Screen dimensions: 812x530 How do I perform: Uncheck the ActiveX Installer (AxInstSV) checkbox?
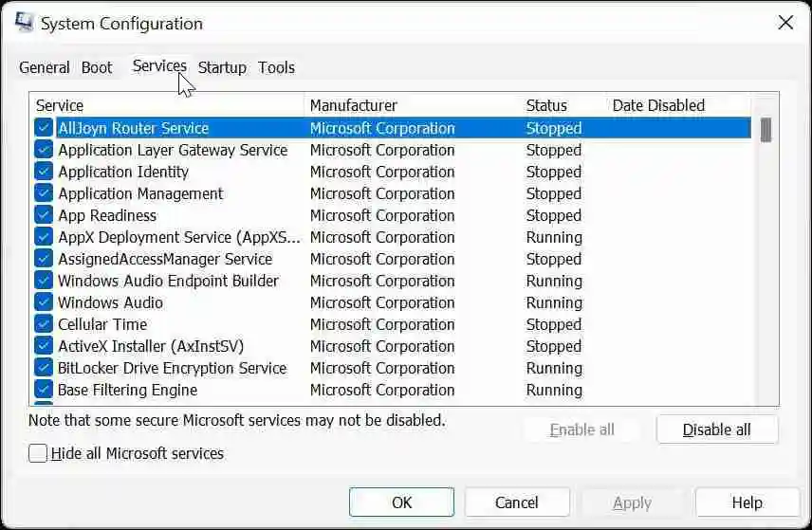point(44,346)
